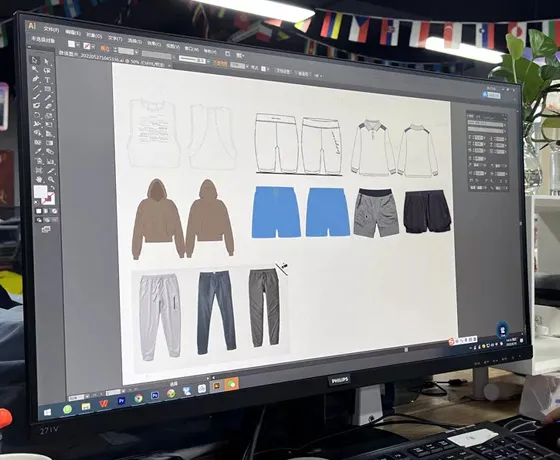Viewport: 560px width, 460px height.
Task: Open WPS Office from the taskbar
Action: point(103,404)
